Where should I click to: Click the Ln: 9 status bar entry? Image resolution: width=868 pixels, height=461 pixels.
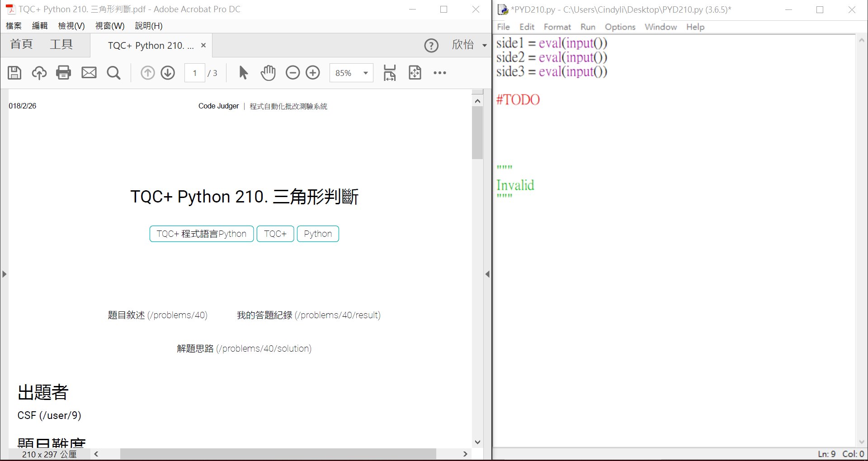point(826,454)
